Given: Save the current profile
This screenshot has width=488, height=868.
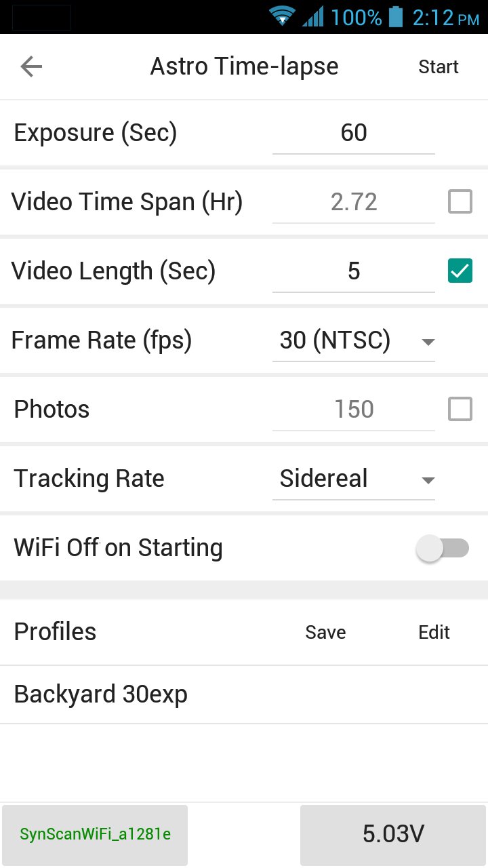Looking at the screenshot, I should tap(325, 632).
